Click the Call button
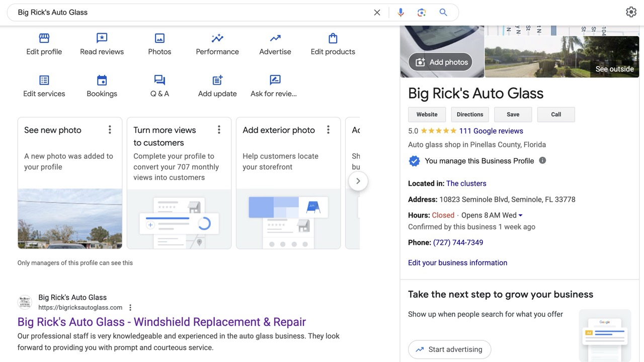 tap(556, 114)
